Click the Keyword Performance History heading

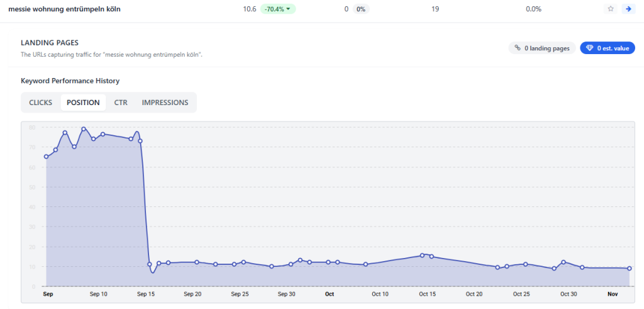point(70,81)
